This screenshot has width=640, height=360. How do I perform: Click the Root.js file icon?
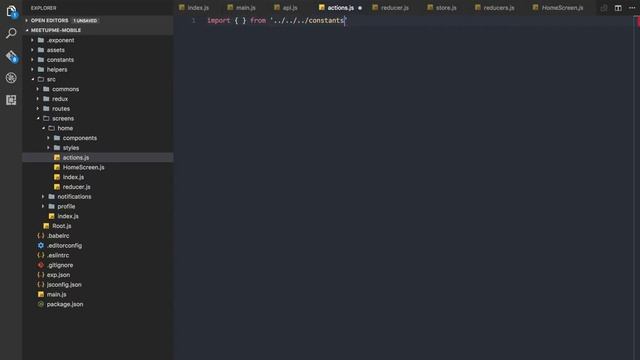46,226
